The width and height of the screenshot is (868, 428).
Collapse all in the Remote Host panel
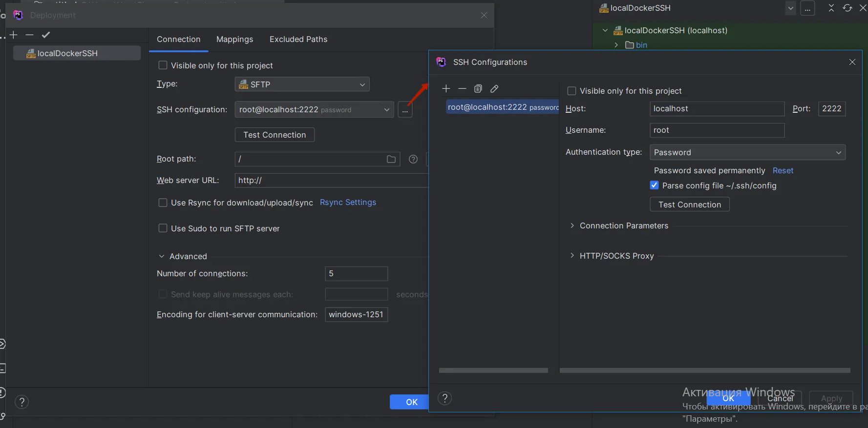(x=831, y=8)
